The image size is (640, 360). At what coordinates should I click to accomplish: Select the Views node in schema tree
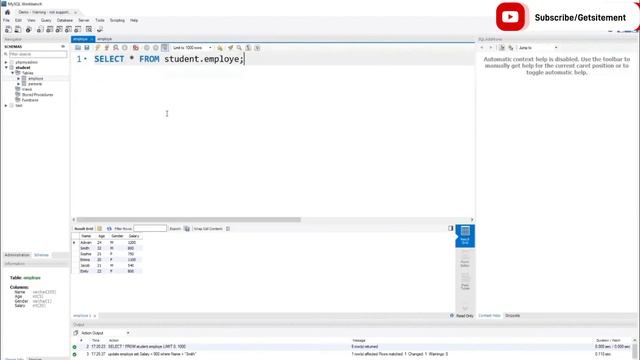[27, 89]
